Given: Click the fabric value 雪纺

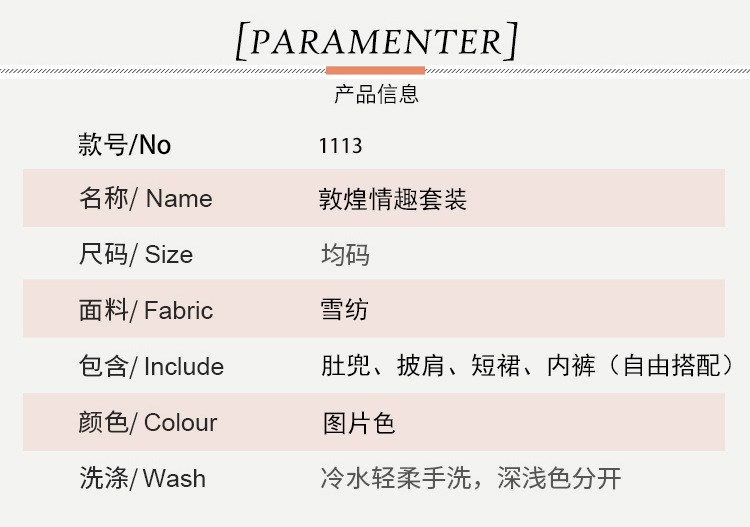Looking at the screenshot, I should click(345, 310).
